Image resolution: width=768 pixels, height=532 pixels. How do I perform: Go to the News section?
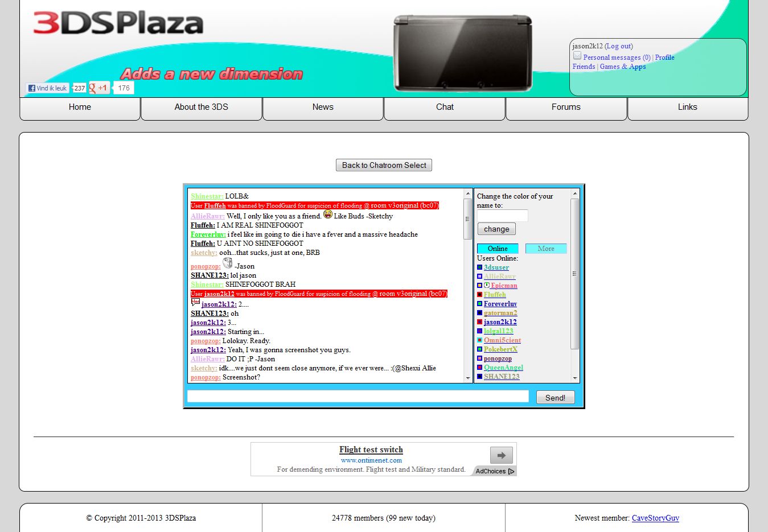tap(323, 109)
